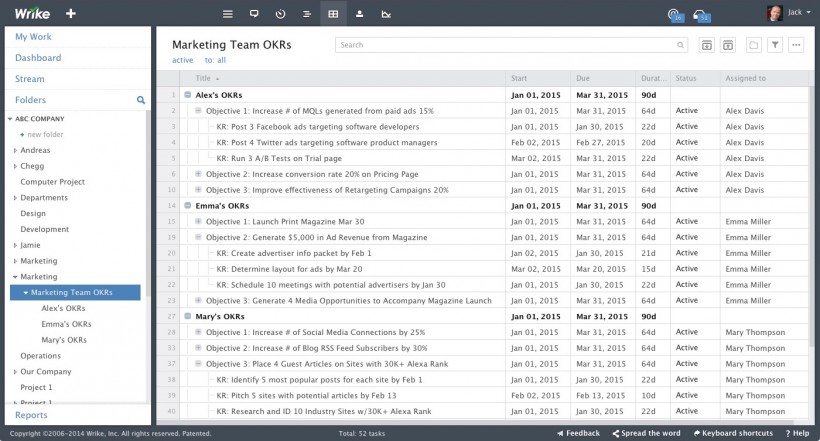
Task: Select the Computer Project folder
Action: pos(52,182)
